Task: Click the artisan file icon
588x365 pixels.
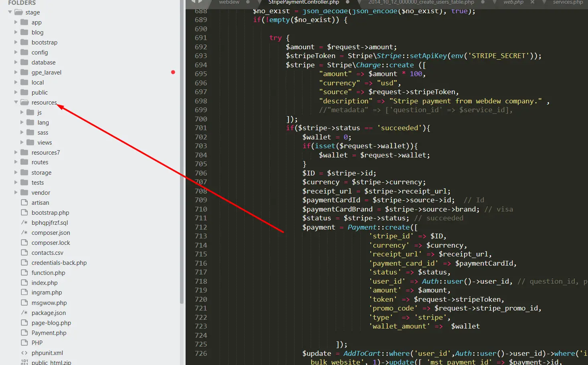Action: click(24, 202)
